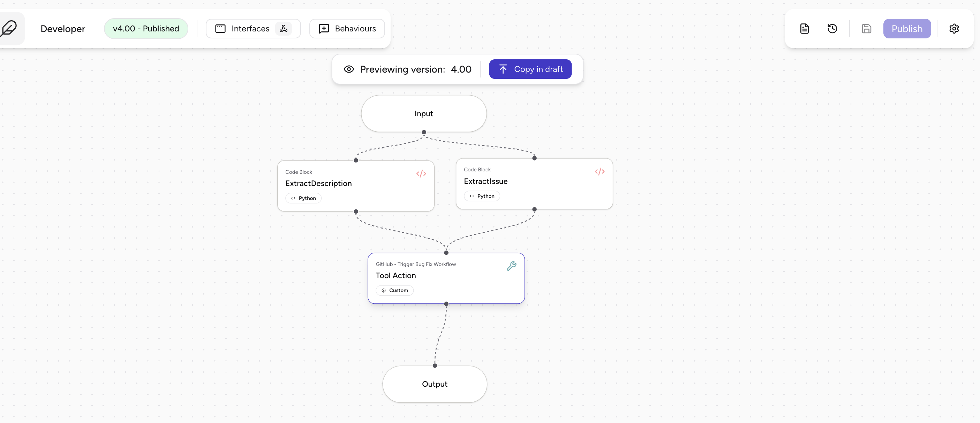
Task: Select the Output node
Action: coord(435,384)
